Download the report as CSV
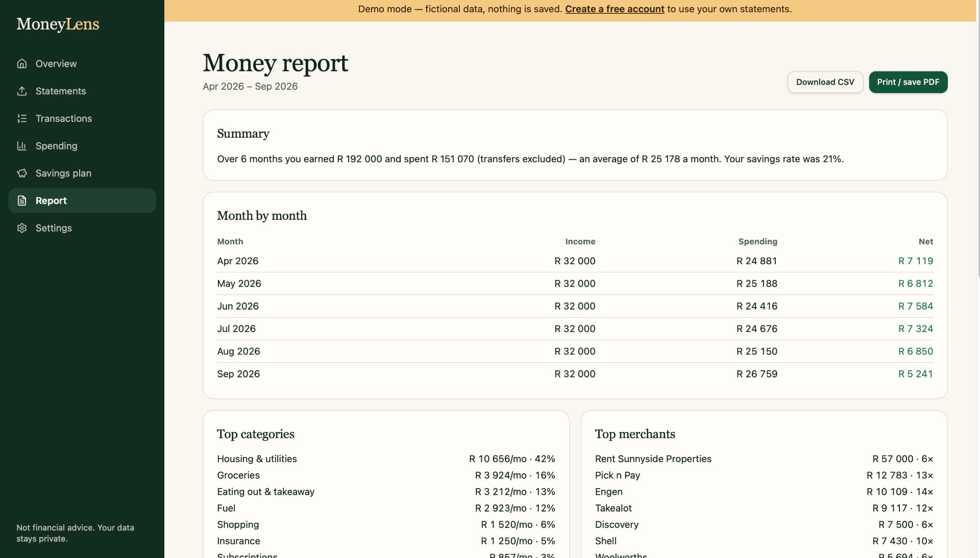 (825, 82)
